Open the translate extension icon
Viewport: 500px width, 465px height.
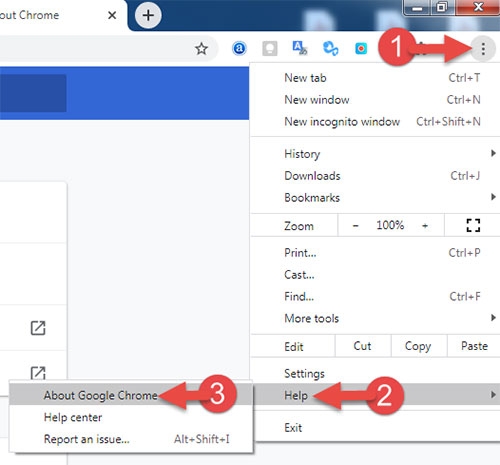[300, 48]
